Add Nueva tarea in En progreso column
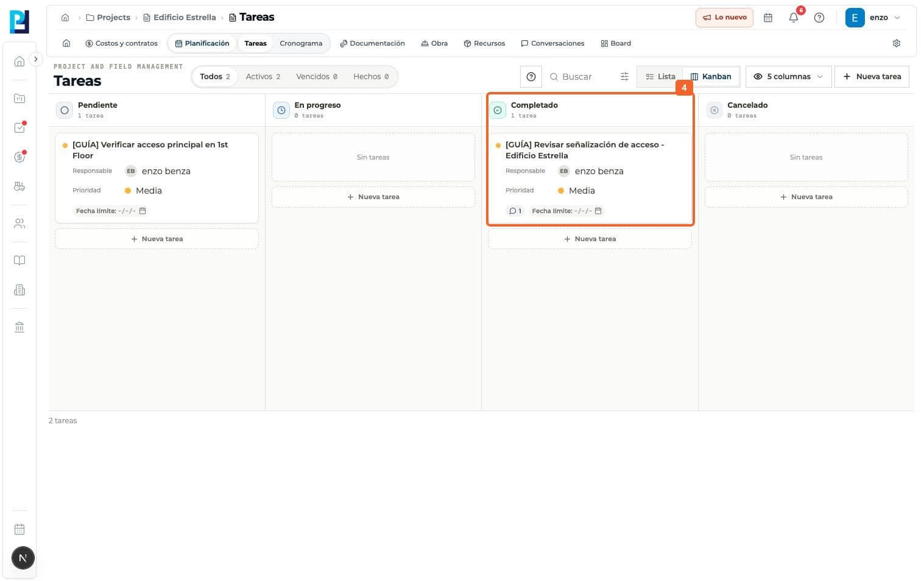 pyautogui.click(x=373, y=197)
